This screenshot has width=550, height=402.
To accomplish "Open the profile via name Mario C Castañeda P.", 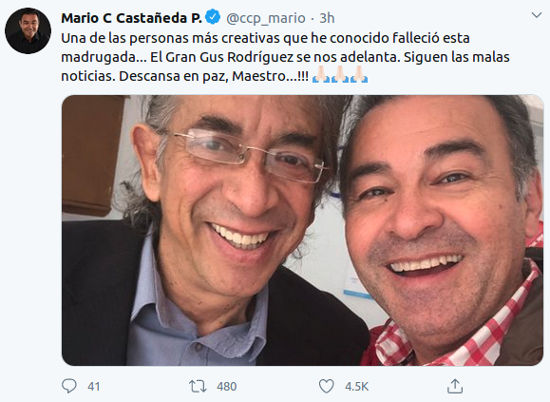I will click(x=132, y=18).
